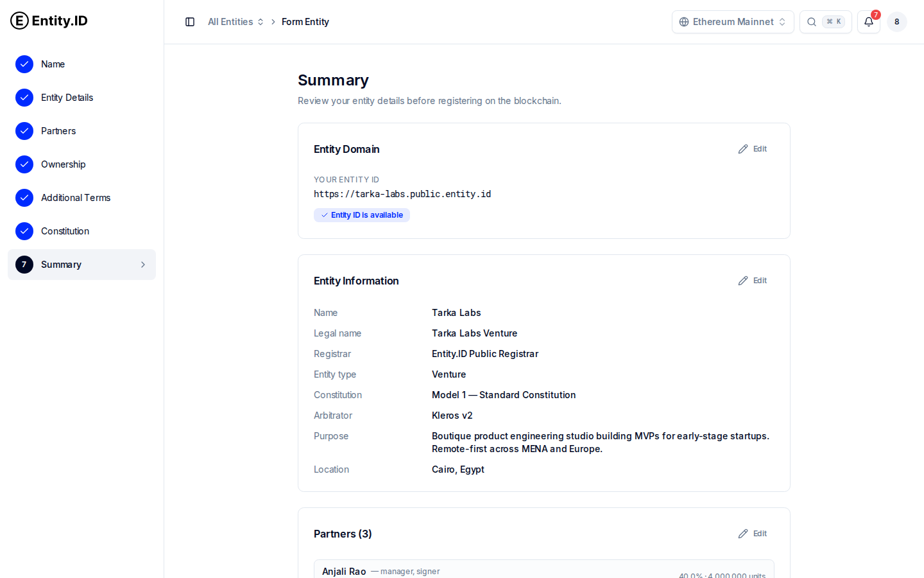Go to the Entity Details step

[x=81, y=98]
